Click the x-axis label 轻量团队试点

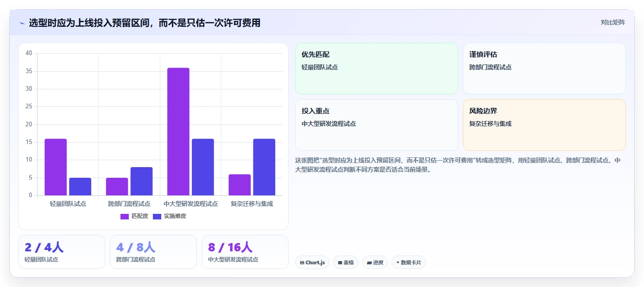(68, 204)
